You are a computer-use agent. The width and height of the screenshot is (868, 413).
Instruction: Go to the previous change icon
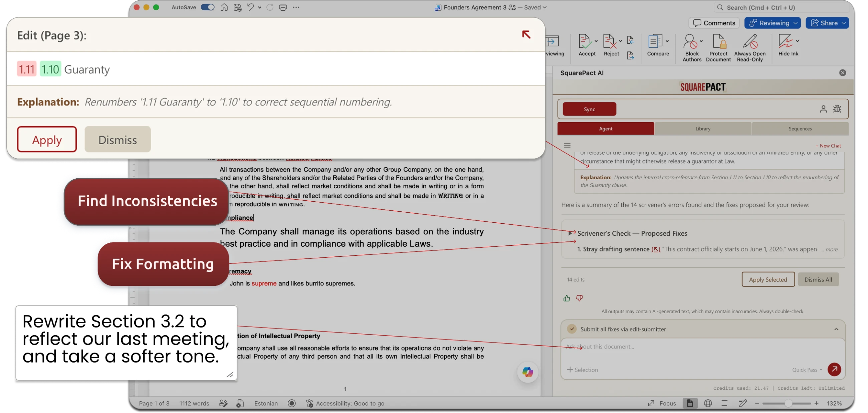[630, 40]
